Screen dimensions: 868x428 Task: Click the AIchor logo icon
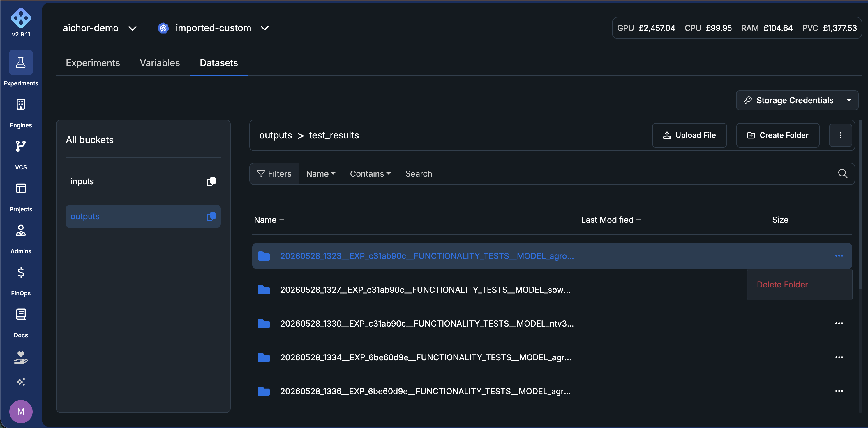[x=21, y=18]
